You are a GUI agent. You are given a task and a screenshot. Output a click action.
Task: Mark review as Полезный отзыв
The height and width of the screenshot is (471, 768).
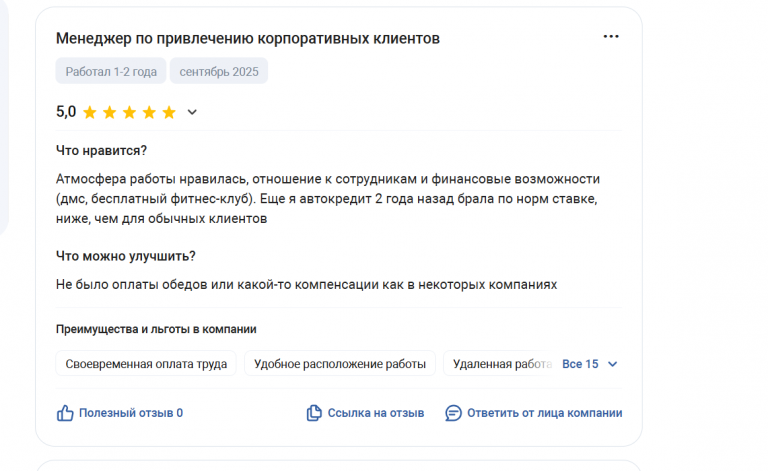tap(131, 413)
